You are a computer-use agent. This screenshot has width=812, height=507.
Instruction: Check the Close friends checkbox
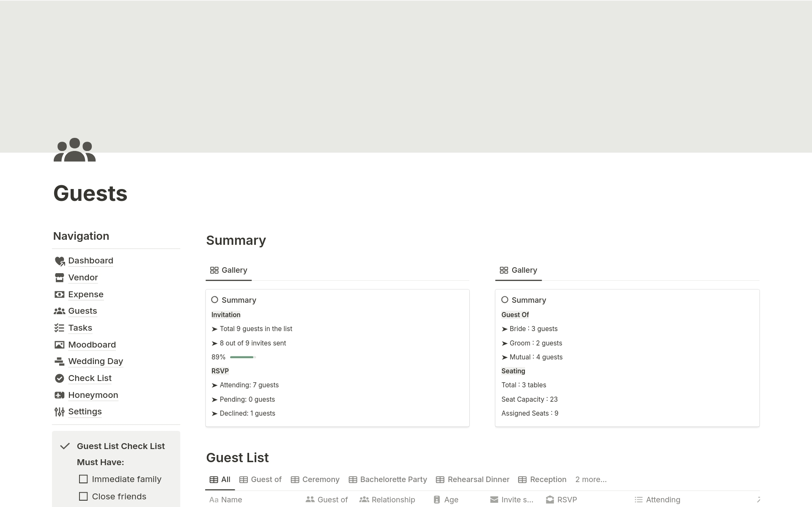(83, 496)
